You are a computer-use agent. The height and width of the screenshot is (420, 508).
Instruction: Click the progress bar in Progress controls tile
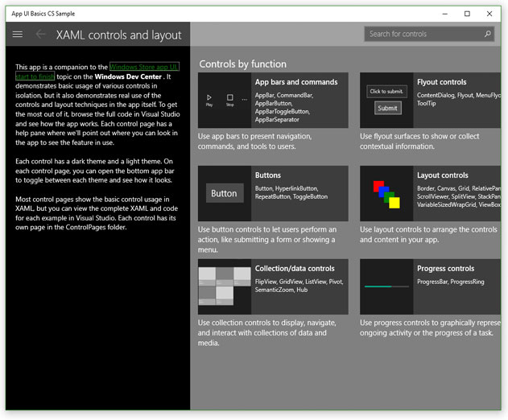pyautogui.click(x=386, y=286)
